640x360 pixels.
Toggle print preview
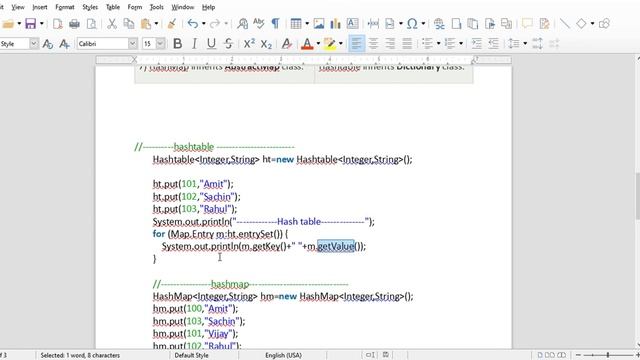point(92,24)
